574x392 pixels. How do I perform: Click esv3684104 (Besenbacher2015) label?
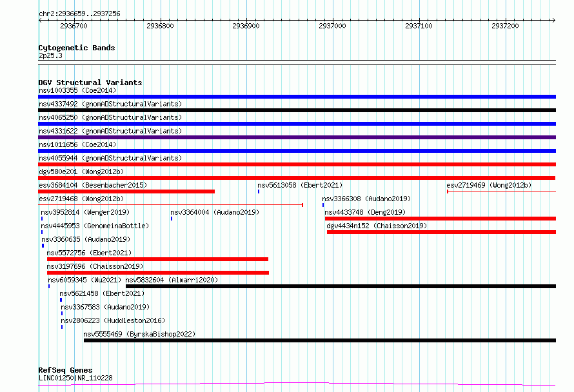point(93,185)
